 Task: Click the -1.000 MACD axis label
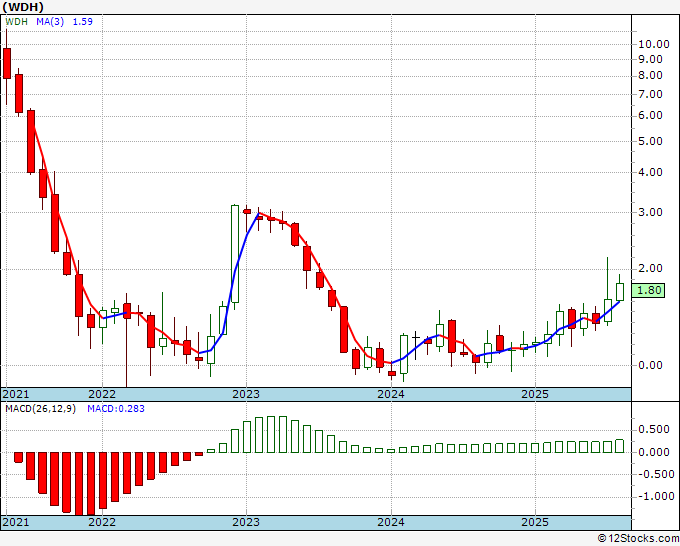tap(655, 497)
